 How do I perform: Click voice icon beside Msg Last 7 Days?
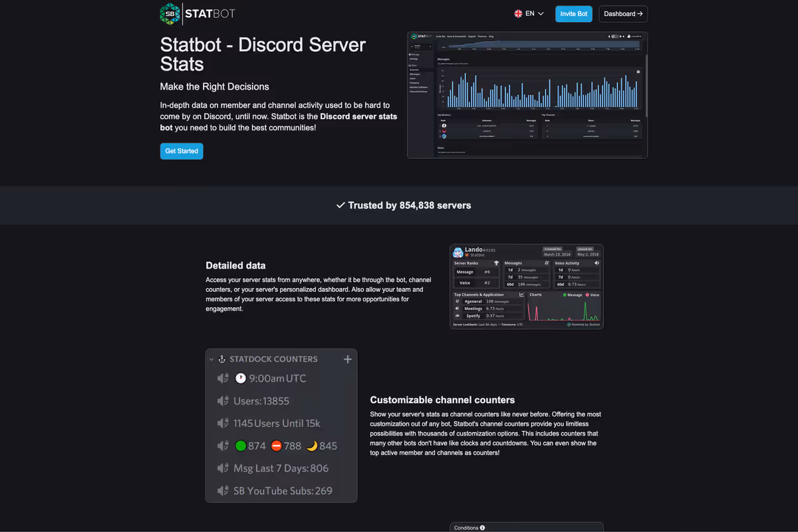coord(223,469)
